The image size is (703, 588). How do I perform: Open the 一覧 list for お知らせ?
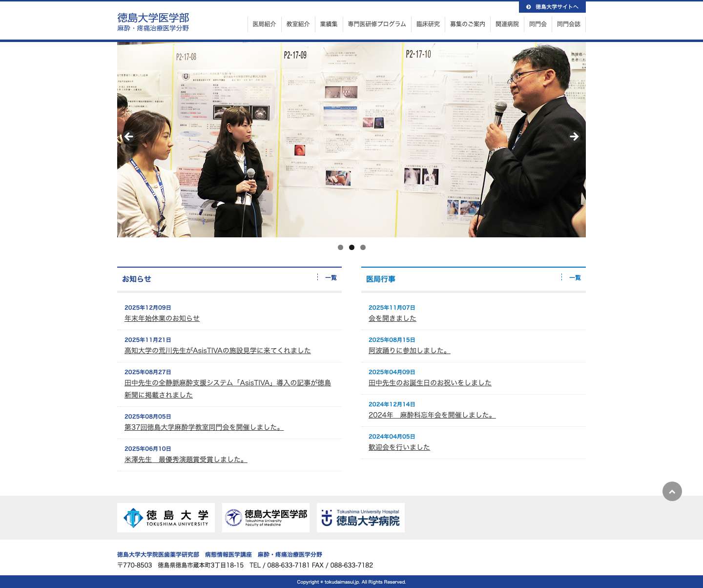pos(330,277)
